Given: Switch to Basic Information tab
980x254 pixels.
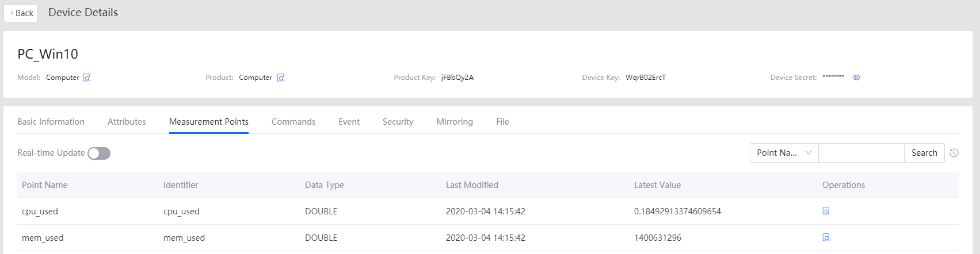Looking at the screenshot, I should 51,122.
